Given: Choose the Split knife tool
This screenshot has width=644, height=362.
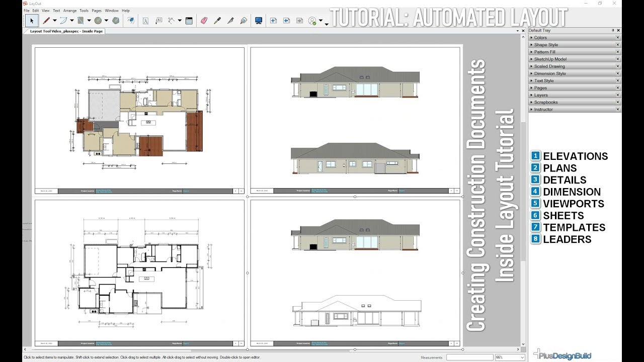Looking at the screenshot, I should [x=230, y=21].
